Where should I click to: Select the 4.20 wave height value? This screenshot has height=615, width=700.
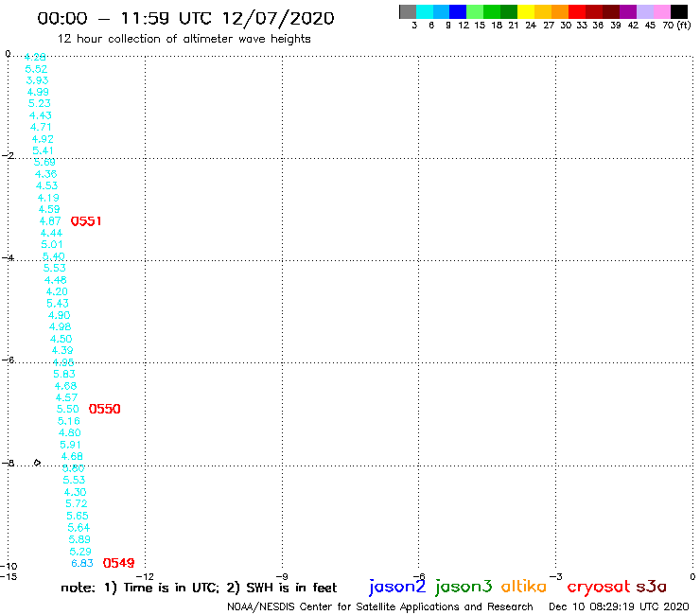coord(57,291)
